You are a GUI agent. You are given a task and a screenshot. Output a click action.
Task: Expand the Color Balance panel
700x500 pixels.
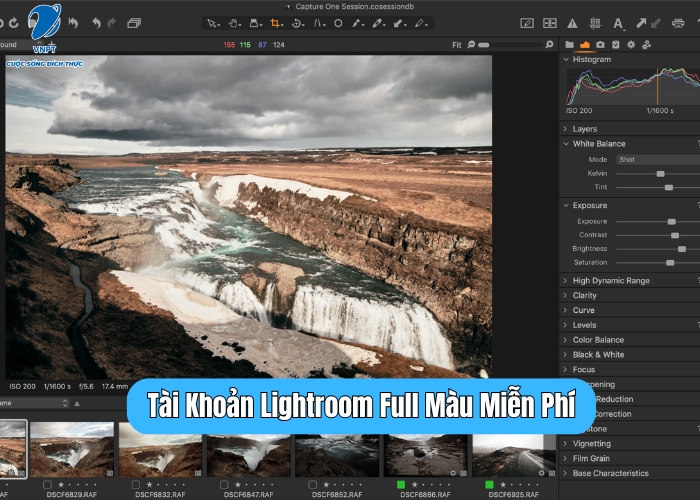[x=566, y=340]
